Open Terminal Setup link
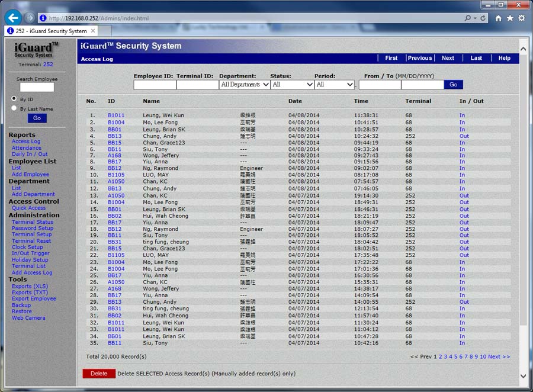Viewport: 533px width, 392px height. (31, 234)
